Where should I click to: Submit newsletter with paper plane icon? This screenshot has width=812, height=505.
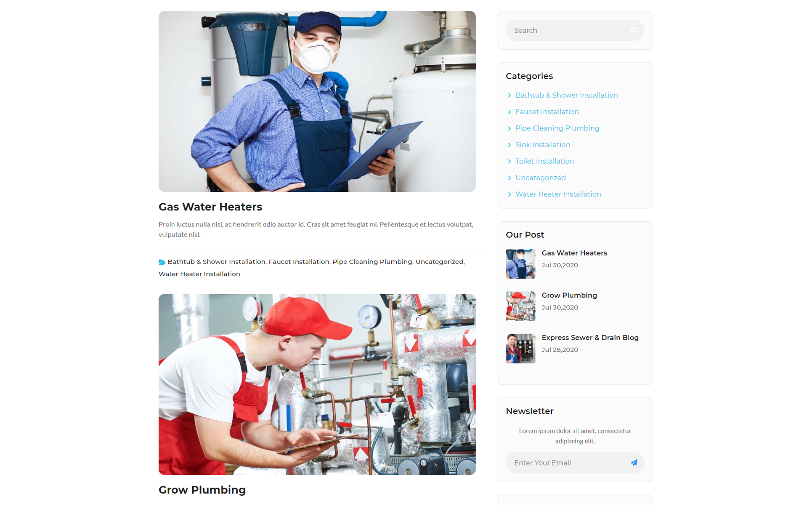click(x=634, y=462)
